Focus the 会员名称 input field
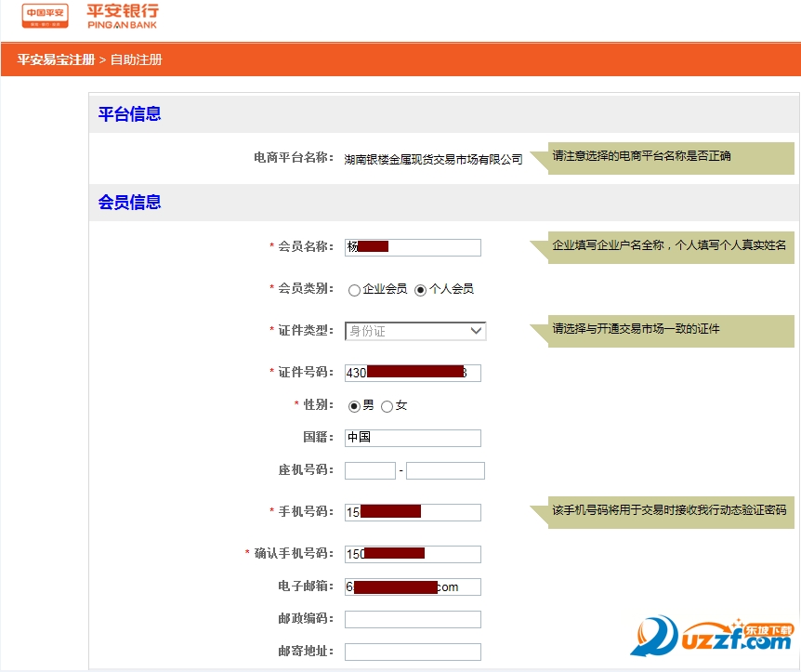The image size is (801, 672). click(413, 247)
